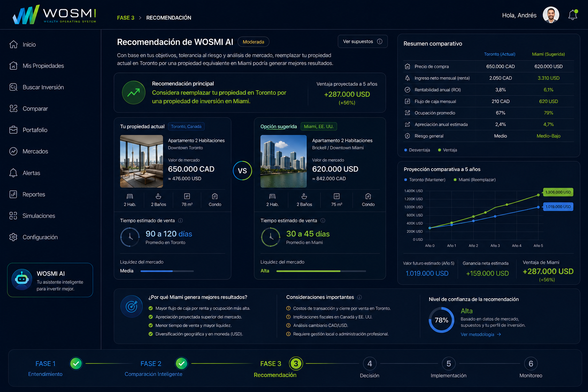This screenshot has width=588, height=392.
Task: Open the Alertas section
Action: tap(24, 173)
